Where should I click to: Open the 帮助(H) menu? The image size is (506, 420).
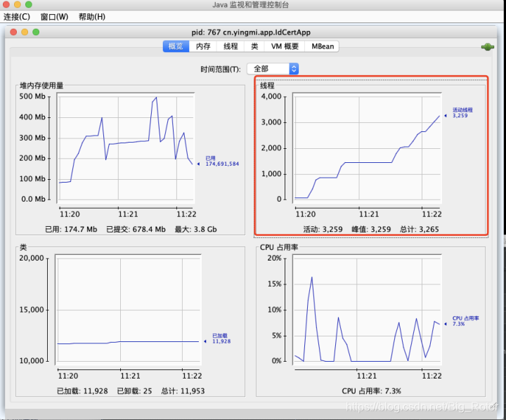92,17
